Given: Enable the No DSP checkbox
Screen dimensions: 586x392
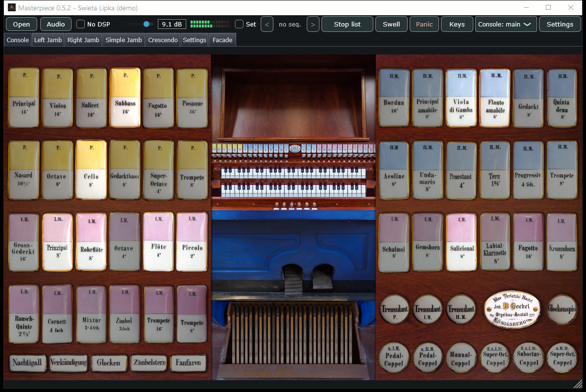Looking at the screenshot, I should point(80,24).
